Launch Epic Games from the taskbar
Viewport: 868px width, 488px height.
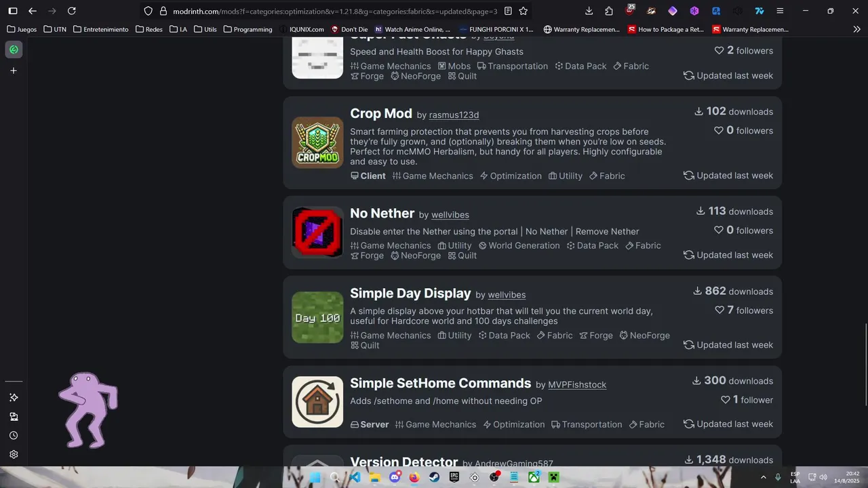pyautogui.click(x=454, y=477)
